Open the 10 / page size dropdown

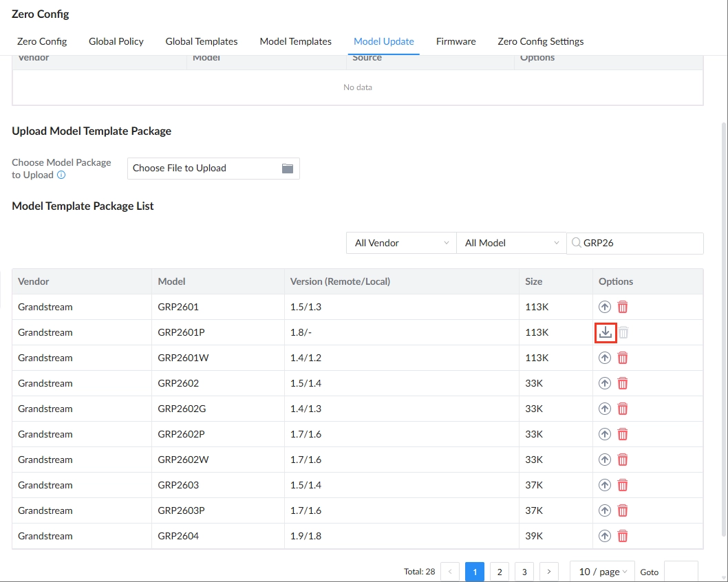(602, 572)
